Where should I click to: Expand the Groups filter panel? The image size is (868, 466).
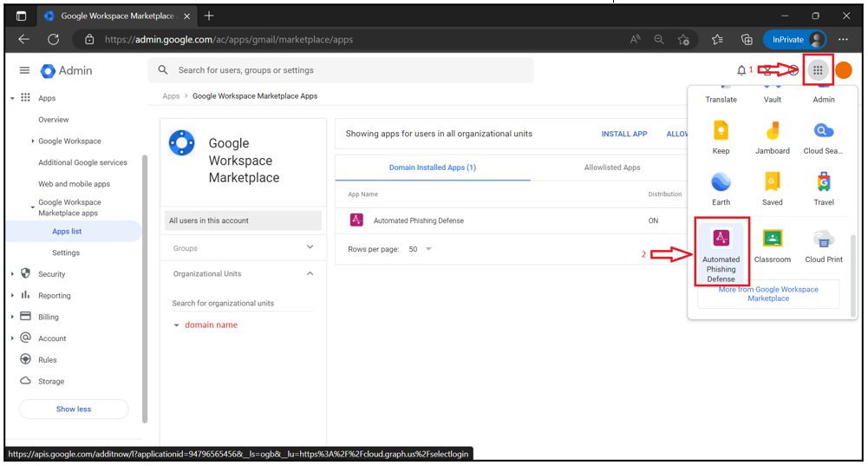(x=310, y=247)
